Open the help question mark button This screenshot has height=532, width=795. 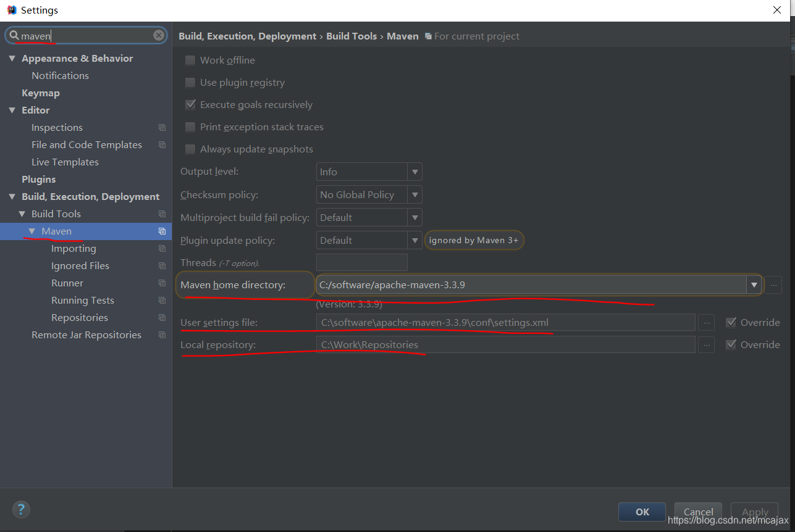[x=21, y=510]
